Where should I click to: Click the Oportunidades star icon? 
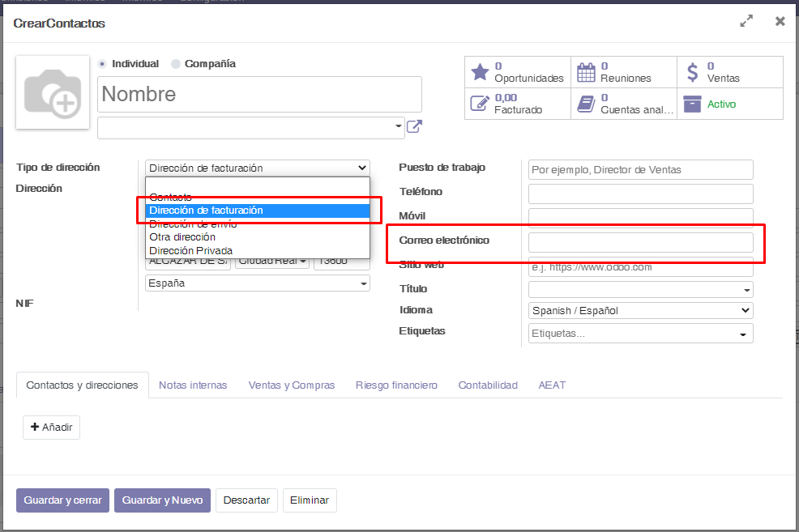pos(481,72)
